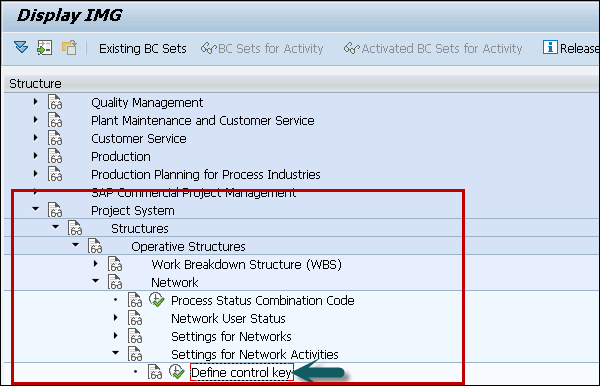Open documentation icon beside Project System

pyautogui.click(x=55, y=210)
